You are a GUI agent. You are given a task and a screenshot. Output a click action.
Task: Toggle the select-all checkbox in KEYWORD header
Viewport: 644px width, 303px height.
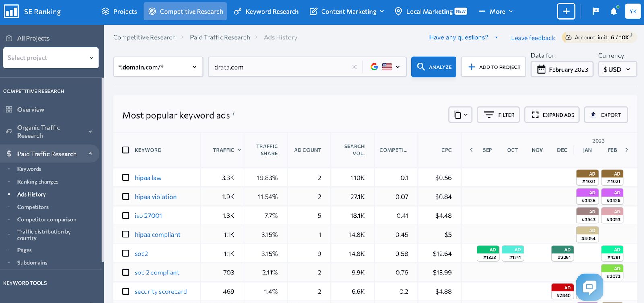126,150
